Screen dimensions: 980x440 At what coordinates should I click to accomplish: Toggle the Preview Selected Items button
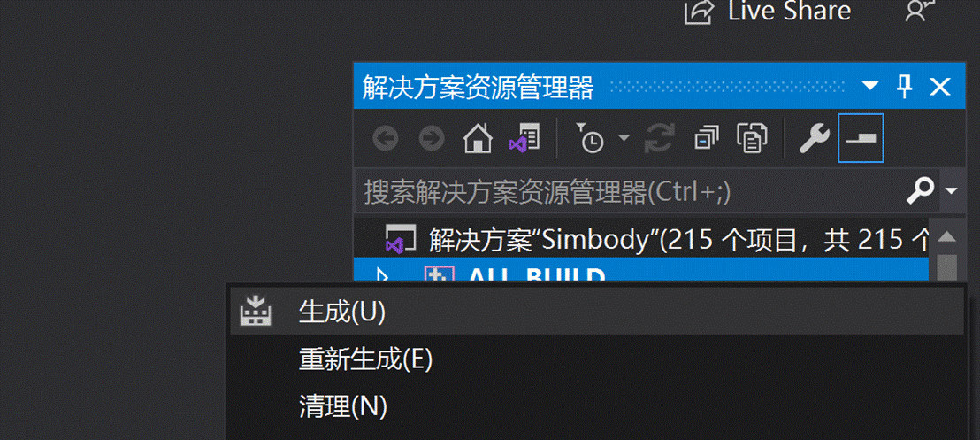[x=861, y=138]
